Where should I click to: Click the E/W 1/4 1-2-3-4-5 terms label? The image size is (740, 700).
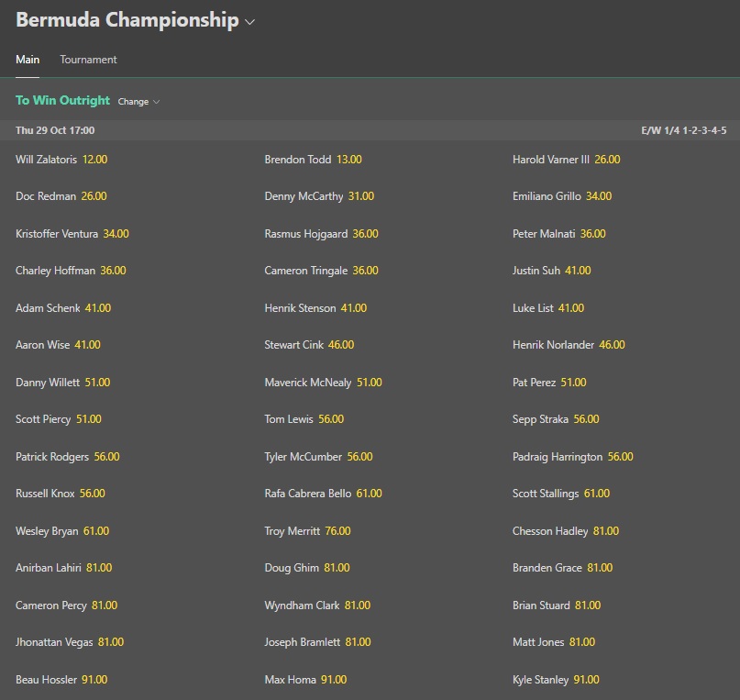click(x=684, y=131)
